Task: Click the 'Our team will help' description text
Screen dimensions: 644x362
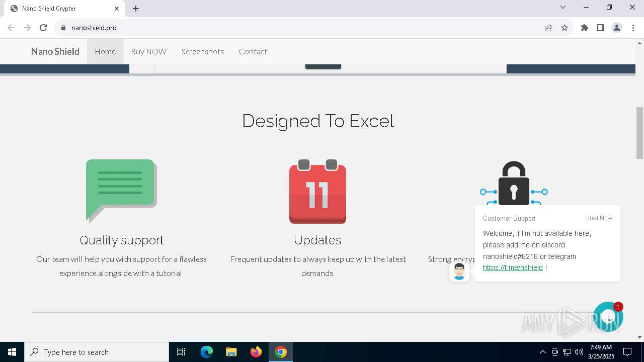Action: [121, 266]
